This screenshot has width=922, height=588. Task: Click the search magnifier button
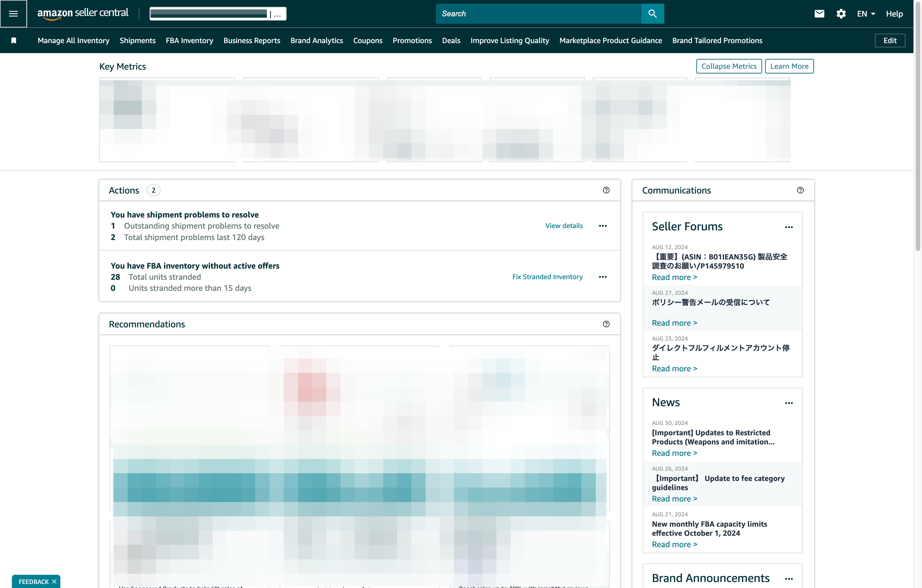pos(653,14)
